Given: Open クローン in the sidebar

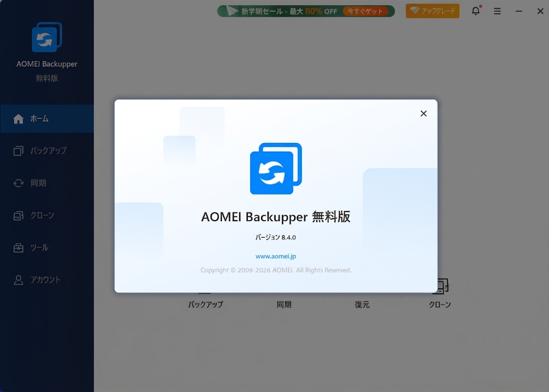Looking at the screenshot, I should (x=47, y=215).
